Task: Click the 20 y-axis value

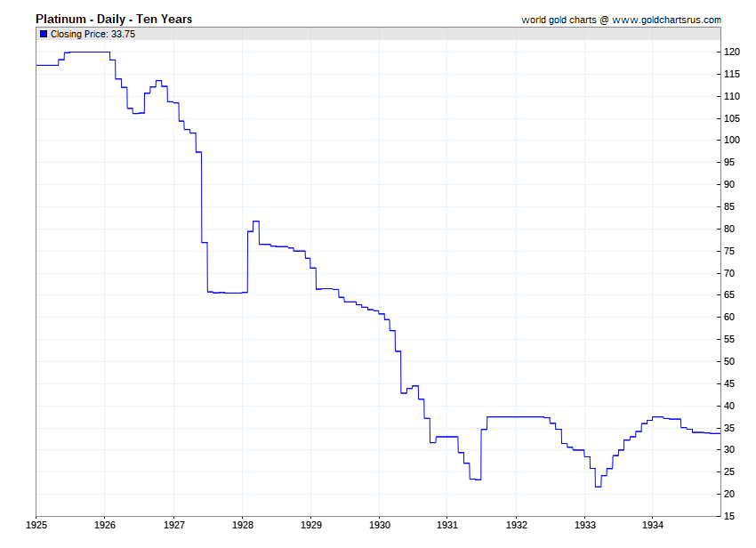Action: tap(729, 494)
